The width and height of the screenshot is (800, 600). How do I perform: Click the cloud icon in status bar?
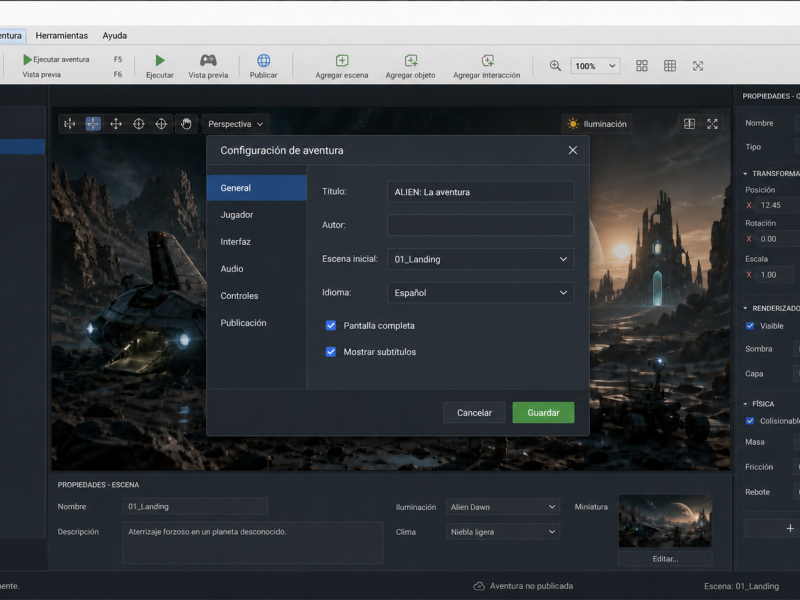pos(479,586)
